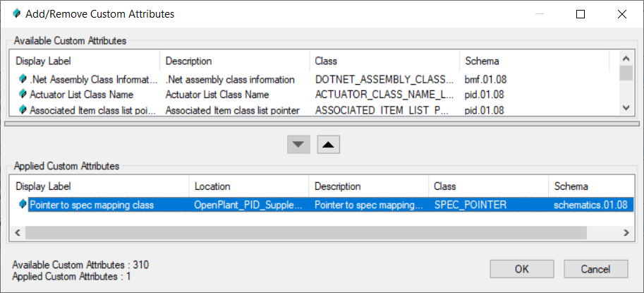Viewport: 644px width, 293px height.
Task: Click the down arrow to apply attribute
Action: [298, 145]
